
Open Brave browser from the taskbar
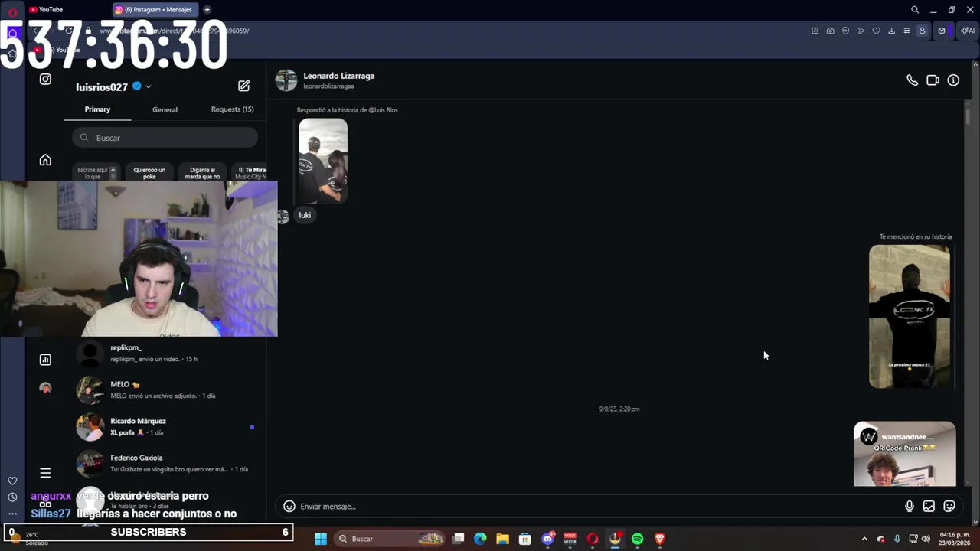click(660, 539)
